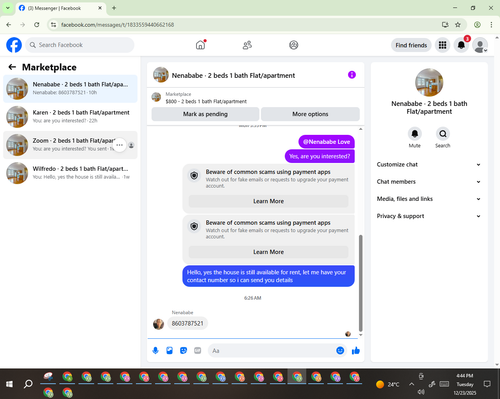500x399 pixels.
Task: Open the Facebook Home icon
Action: pyautogui.click(x=200, y=45)
